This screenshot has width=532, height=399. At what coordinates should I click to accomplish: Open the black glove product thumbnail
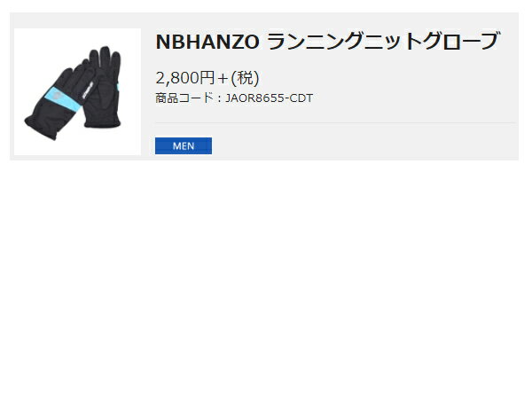pos(77,91)
